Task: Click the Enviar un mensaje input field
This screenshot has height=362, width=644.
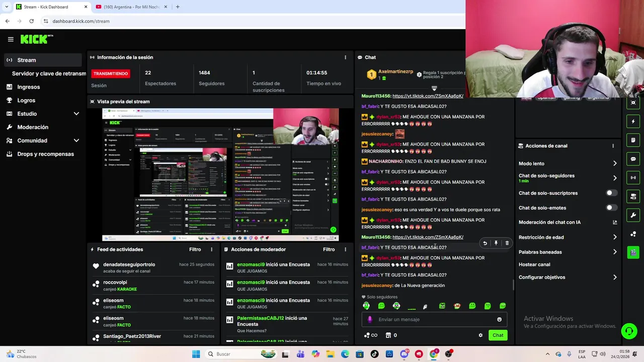Action: 434,319
